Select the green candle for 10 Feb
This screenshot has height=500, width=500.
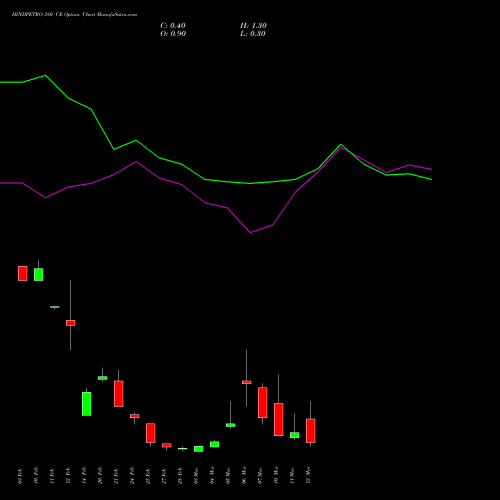(39, 274)
